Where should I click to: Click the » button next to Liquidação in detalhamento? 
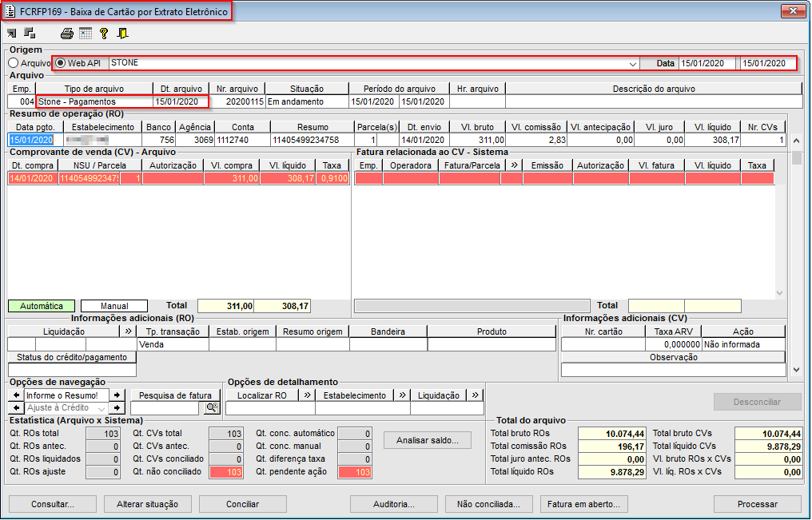[476, 395]
